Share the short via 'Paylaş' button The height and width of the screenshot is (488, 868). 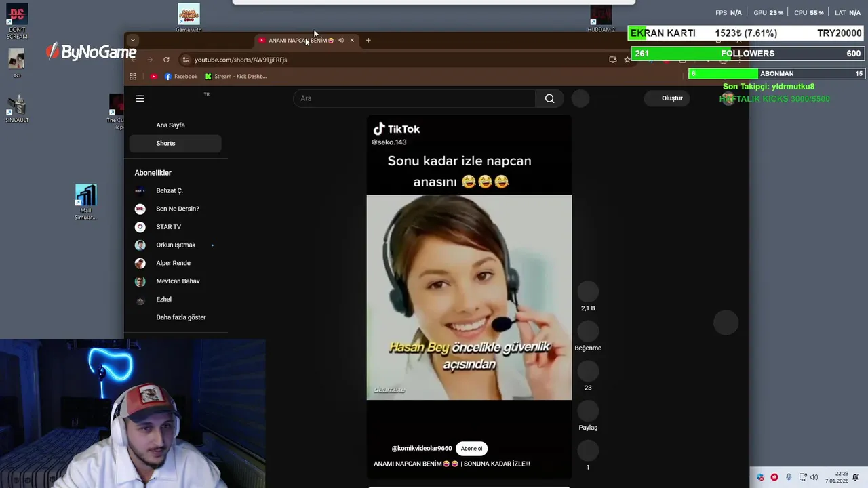pyautogui.click(x=588, y=411)
